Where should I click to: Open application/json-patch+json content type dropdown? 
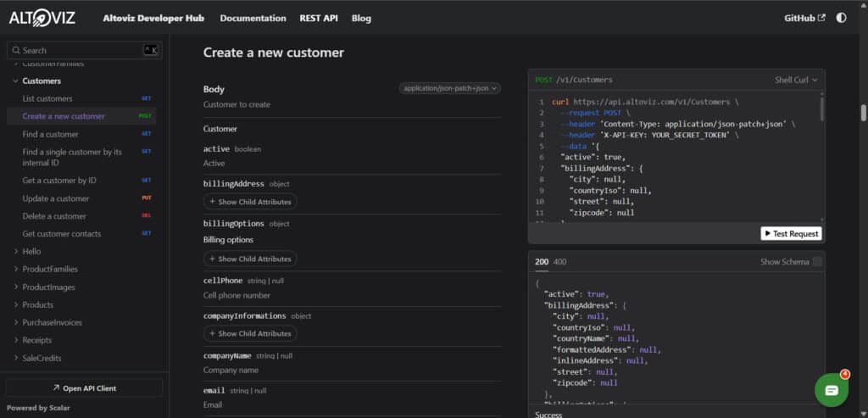(x=450, y=87)
